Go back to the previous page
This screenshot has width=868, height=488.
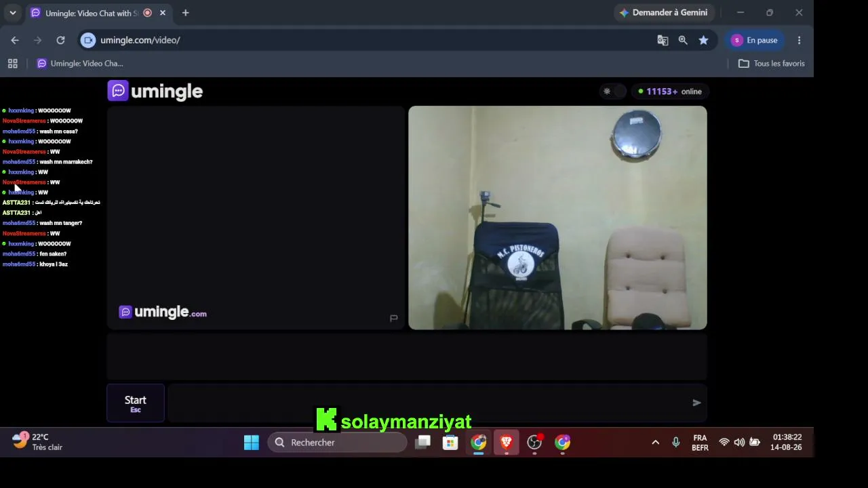pos(15,40)
